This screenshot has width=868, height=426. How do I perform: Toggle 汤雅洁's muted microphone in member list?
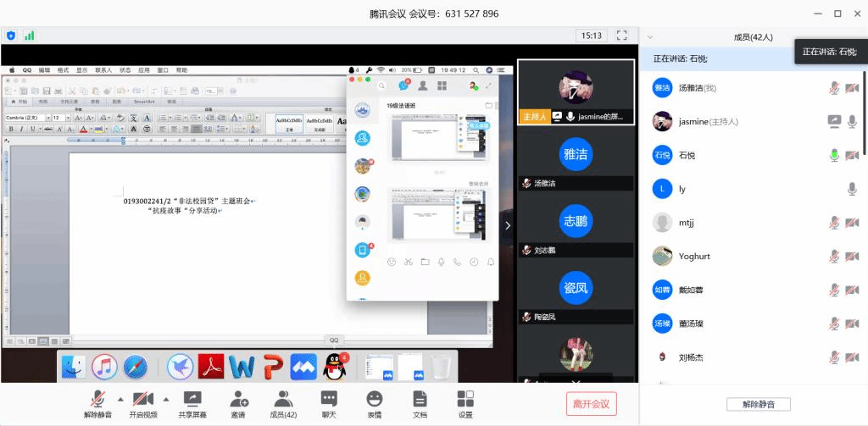point(834,88)
